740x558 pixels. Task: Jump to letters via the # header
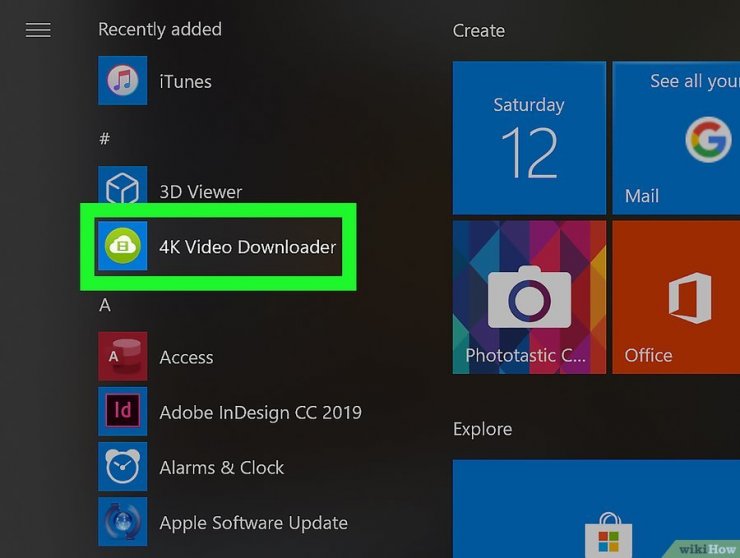(105, 139)
